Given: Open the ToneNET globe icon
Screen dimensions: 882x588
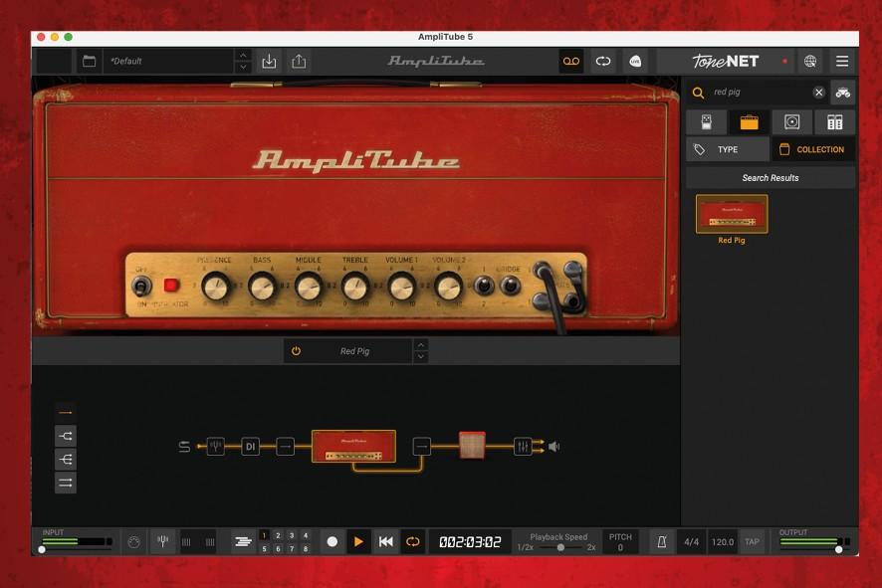Looking at the screenshot, I should click(x=810, y=61).
